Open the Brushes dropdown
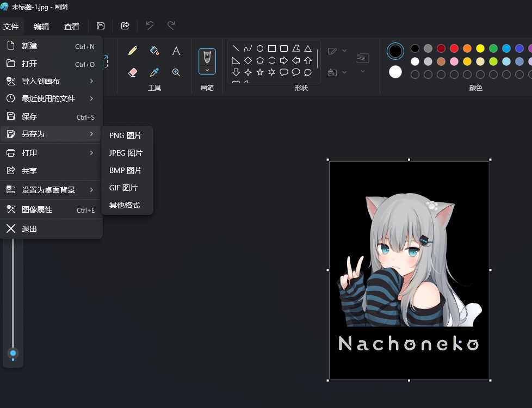The height and width of the screenshot is (408, 532). (207, 70)
